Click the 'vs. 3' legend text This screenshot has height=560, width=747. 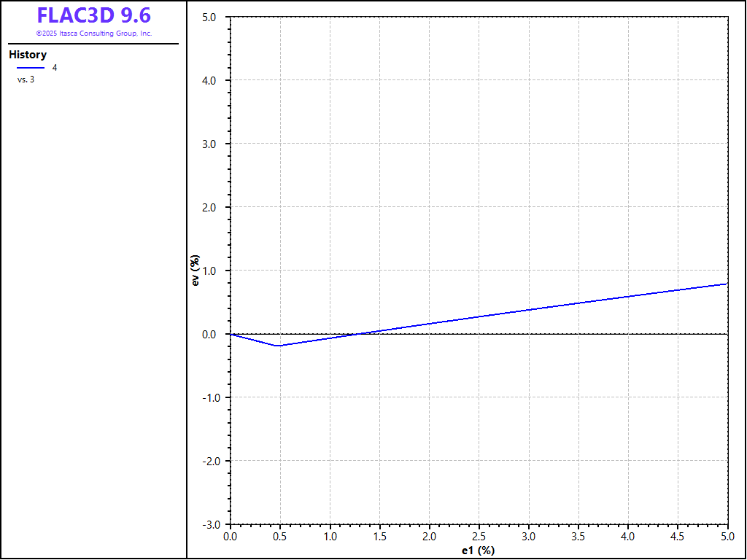click(x=26, y=79)
